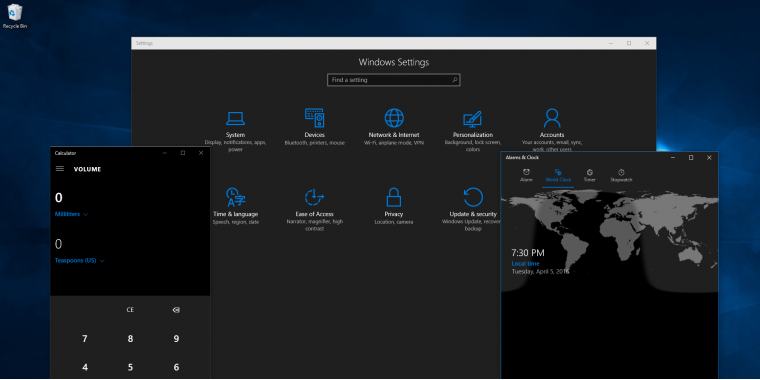The width and height of the screenshot is (760, 380).
Task: Switch to the Timer tab
Action: pyautogui.click(x=589, y=175)
